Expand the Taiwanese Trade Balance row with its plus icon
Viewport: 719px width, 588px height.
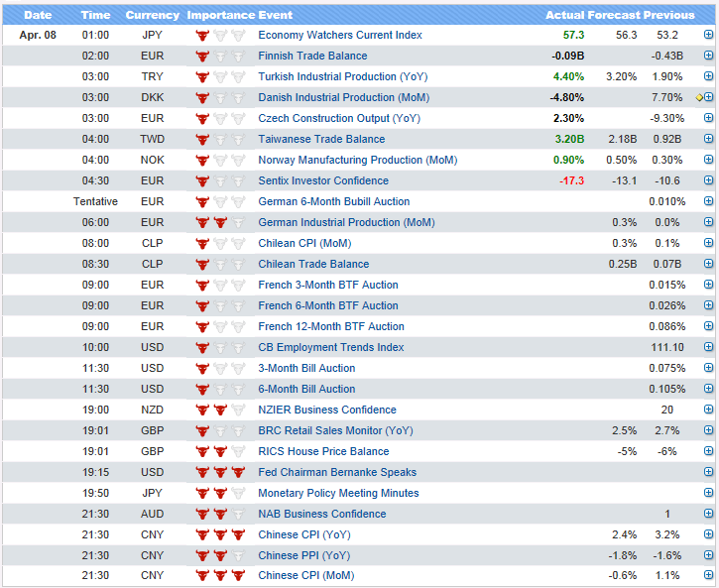point(708,139)
